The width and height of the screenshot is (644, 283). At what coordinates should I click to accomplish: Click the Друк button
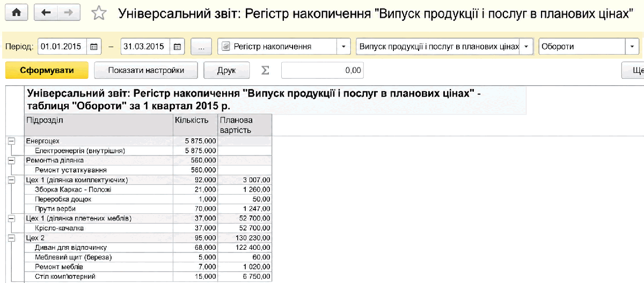226,70
